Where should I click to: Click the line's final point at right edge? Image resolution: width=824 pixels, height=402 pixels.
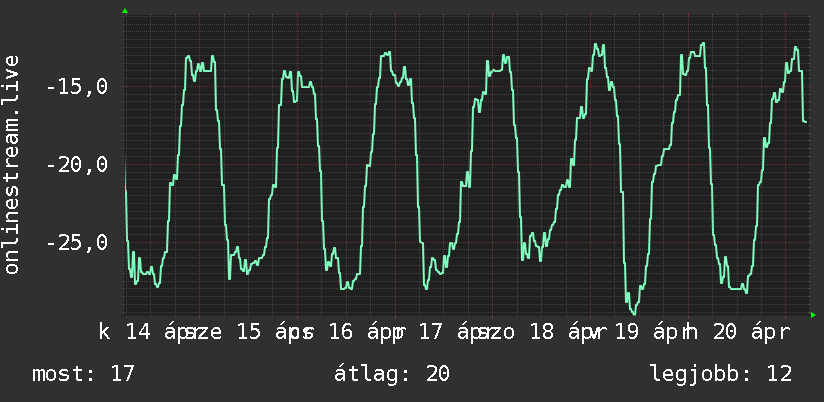[x=806, y=122]
